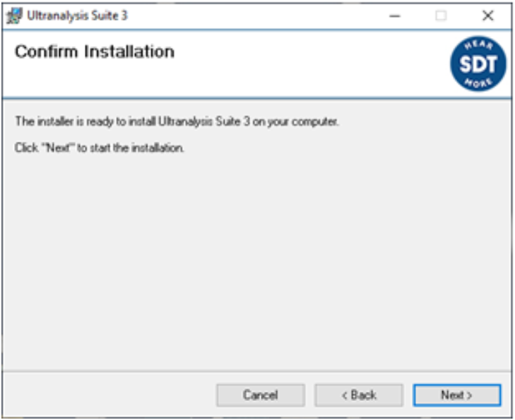Click the "Confirm Installation" heading
The image size is (515, 420).
pos(95,52)
